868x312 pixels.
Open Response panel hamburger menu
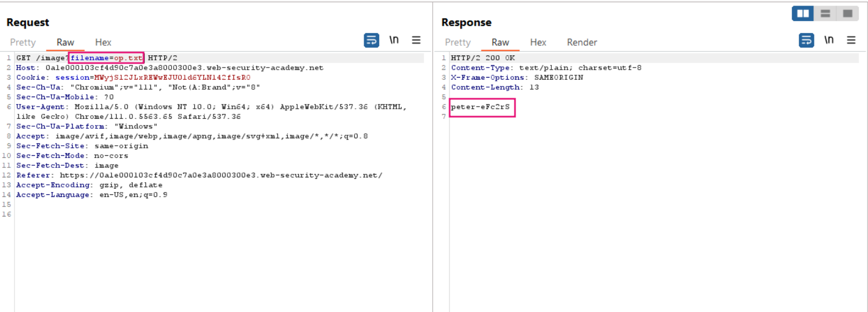pyautogui.click(x=851, y=40)
